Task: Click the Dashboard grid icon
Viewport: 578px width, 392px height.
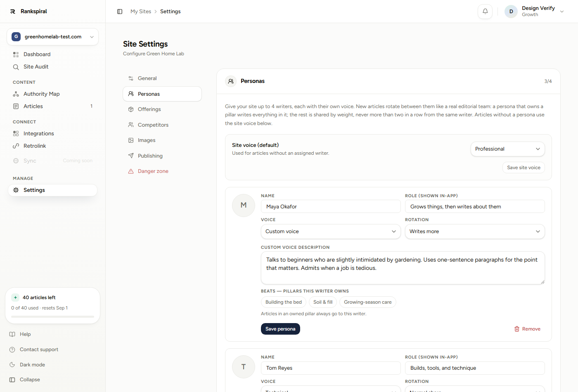Action: tap(16, 54)
